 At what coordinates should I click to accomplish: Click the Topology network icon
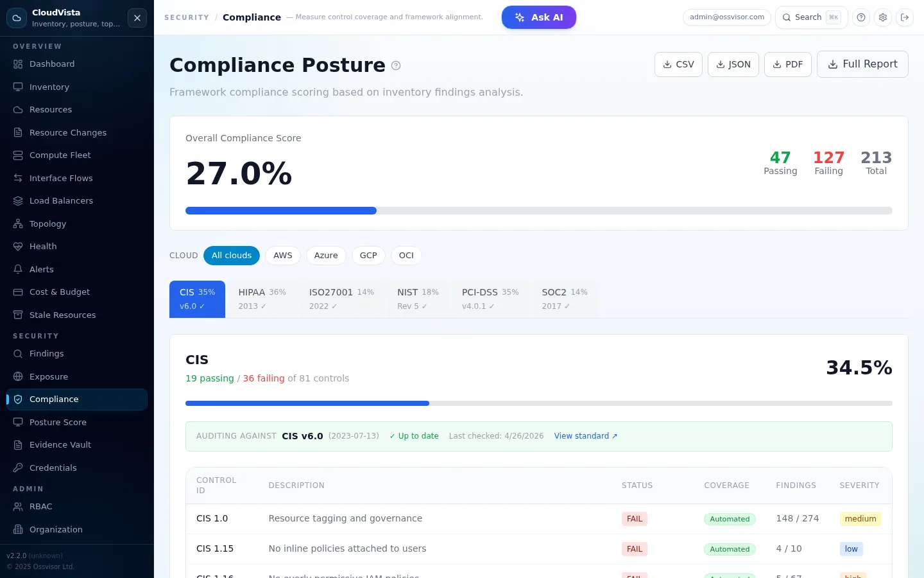point(18,223)
